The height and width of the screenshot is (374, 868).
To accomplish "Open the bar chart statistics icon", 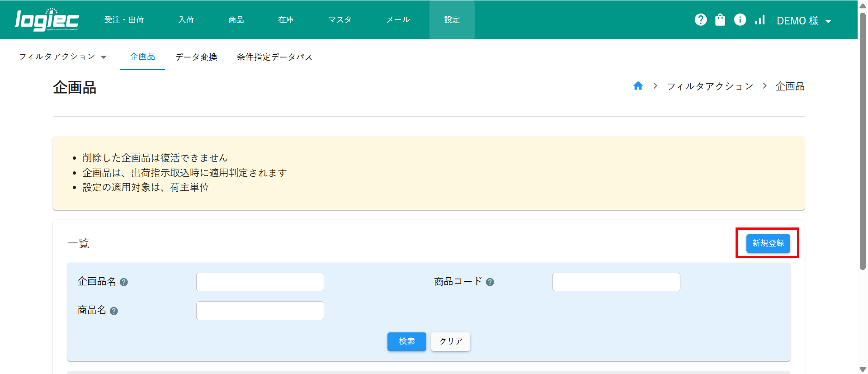I will click(x=759, y=20).
